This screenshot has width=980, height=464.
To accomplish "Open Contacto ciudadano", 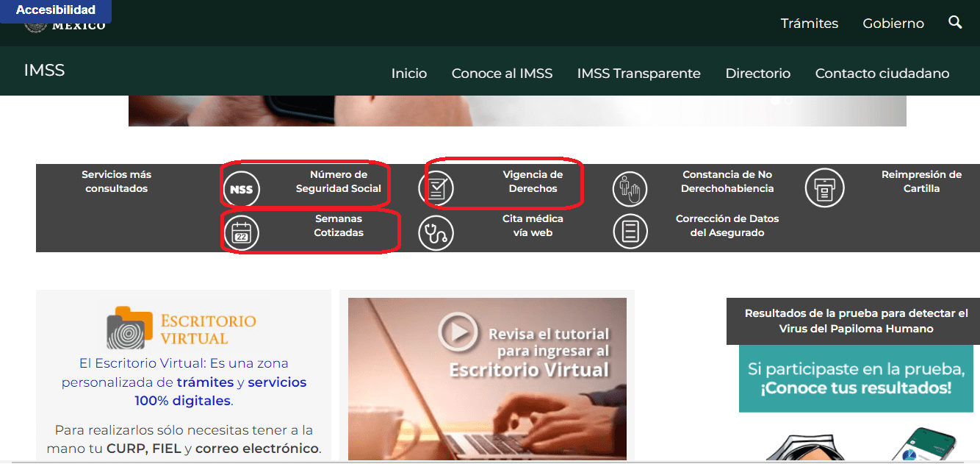I will (x=882, y=74).
